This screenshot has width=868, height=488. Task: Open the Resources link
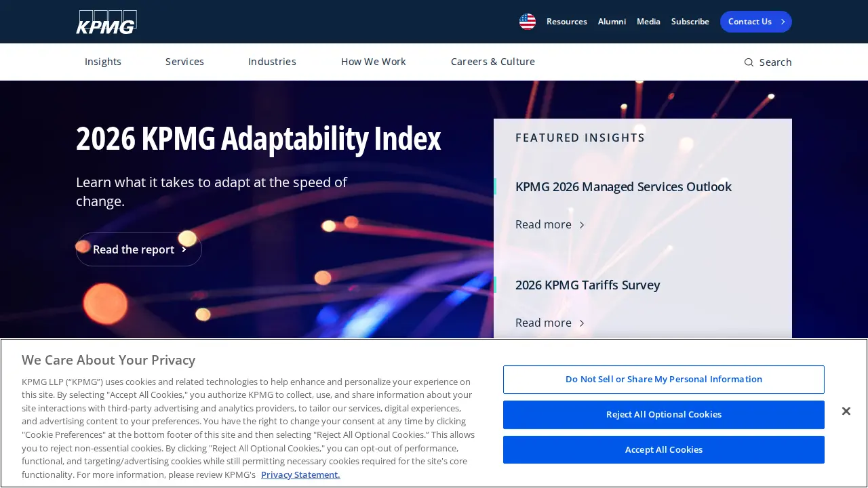567,22
